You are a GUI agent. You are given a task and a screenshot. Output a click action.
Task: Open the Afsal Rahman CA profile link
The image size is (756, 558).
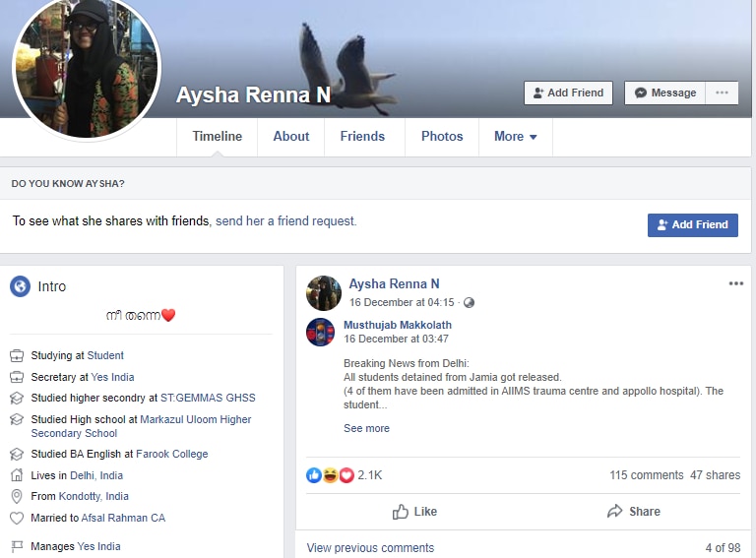[122, 518]
